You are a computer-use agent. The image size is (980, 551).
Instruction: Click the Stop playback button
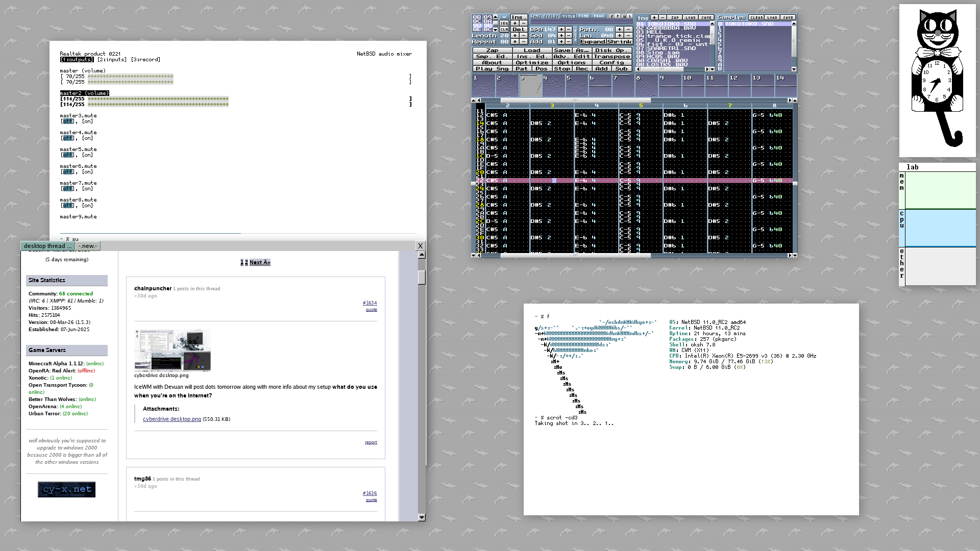(x=562, y=69)
